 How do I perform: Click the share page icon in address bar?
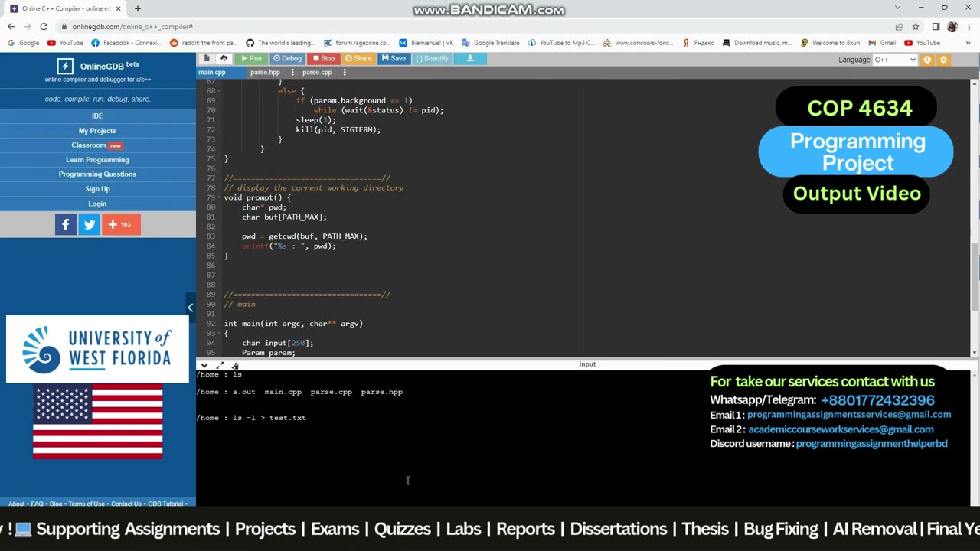(899, 26)
